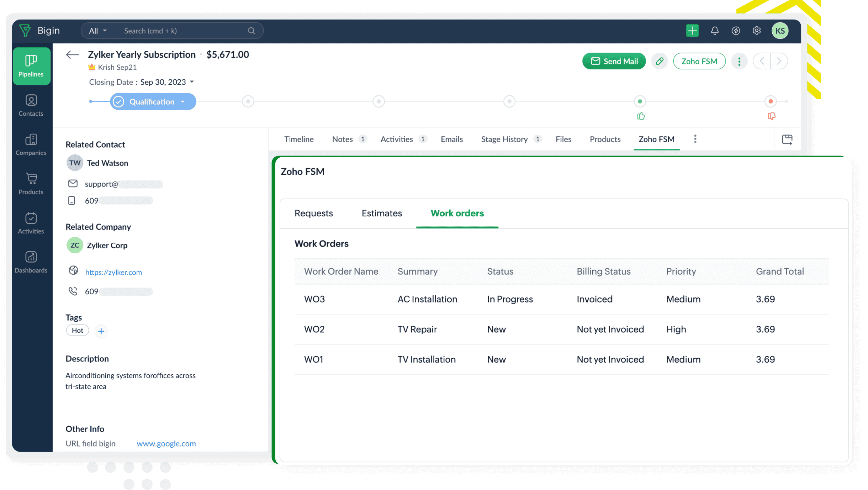Open the record's three-dot more menu
This screenshot has width=868, height=490.
coord(739,61)
